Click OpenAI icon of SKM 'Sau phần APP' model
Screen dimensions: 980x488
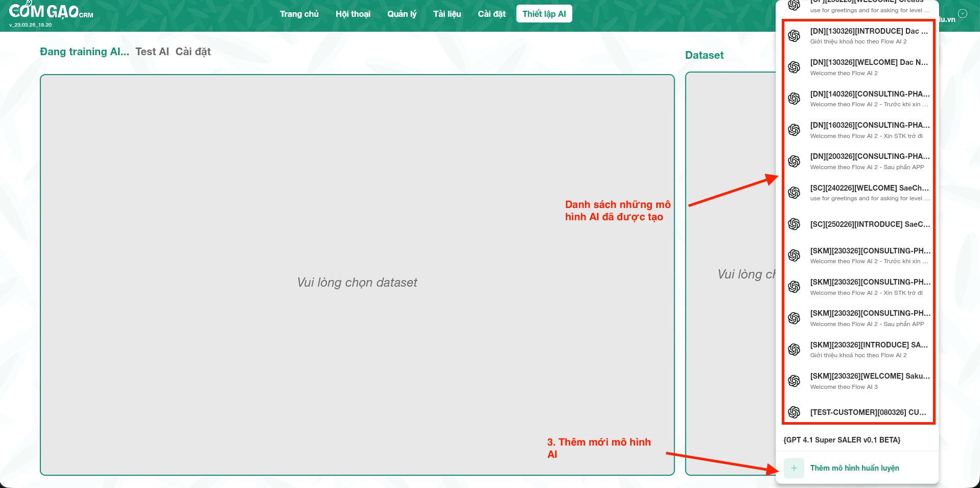(794, 318)
